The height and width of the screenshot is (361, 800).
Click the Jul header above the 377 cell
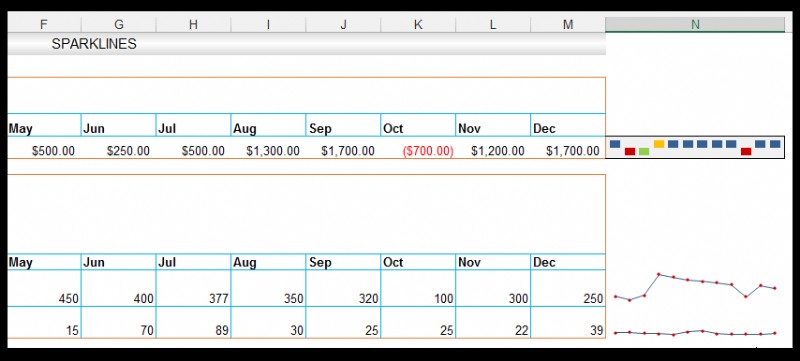[x=193, y=262]
